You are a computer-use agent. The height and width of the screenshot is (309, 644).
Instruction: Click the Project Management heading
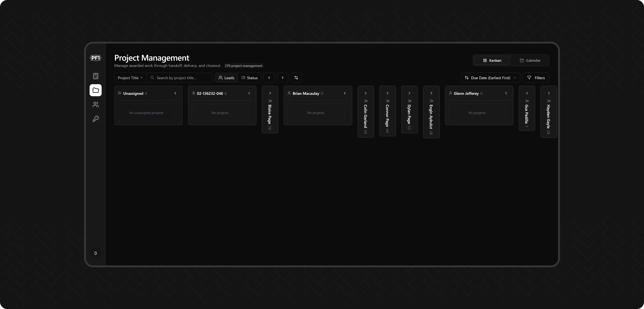152,58
